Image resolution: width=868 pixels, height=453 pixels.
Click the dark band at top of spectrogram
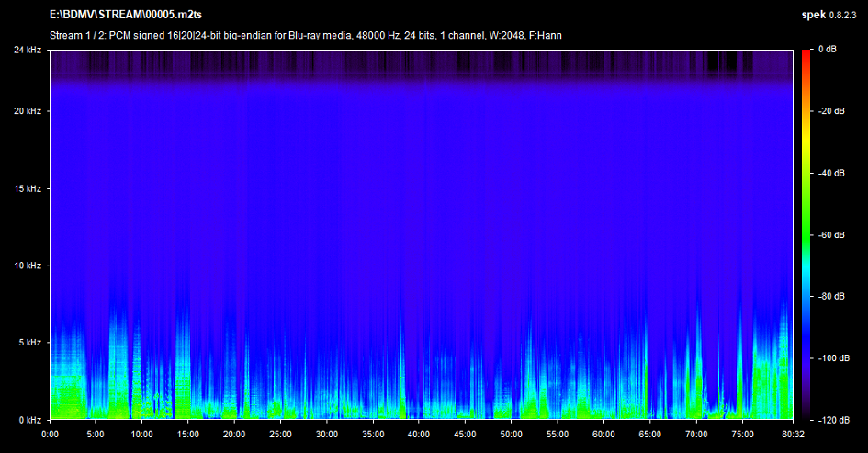(x=423, y=64)
